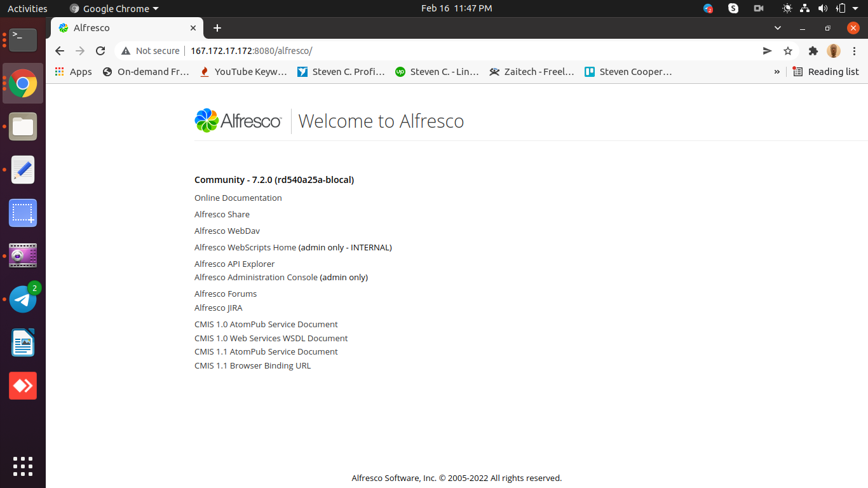Open CMIS 1.0 Web Services WSDL Document
Screen dimensions: 868x488
tap(271, 338)
